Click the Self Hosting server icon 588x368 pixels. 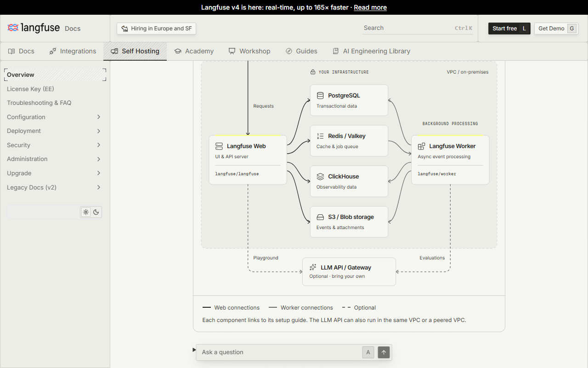click(x=114, y=51)
